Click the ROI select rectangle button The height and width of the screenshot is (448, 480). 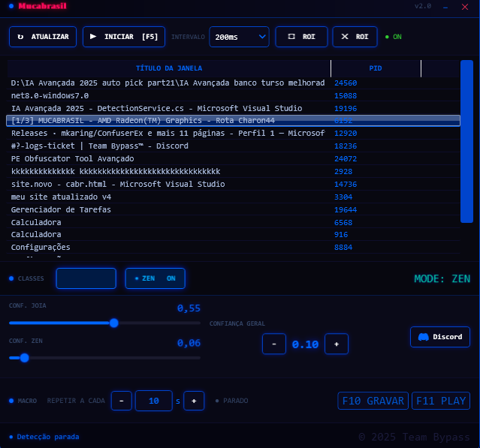301,37
